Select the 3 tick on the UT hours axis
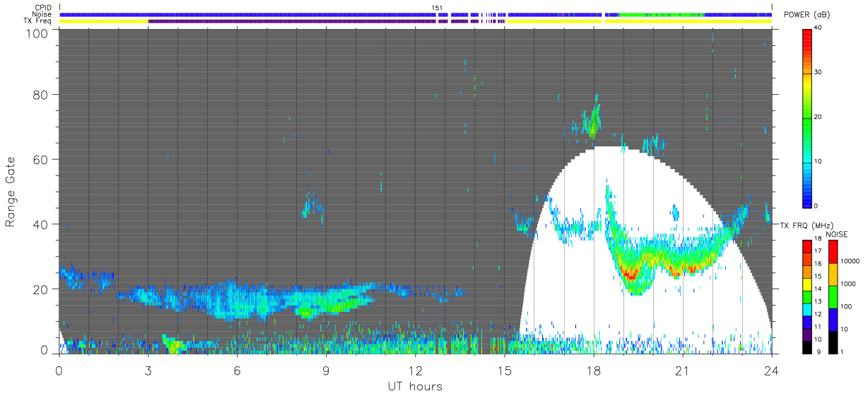The image size is (868, 401). [x=148, y=371]
